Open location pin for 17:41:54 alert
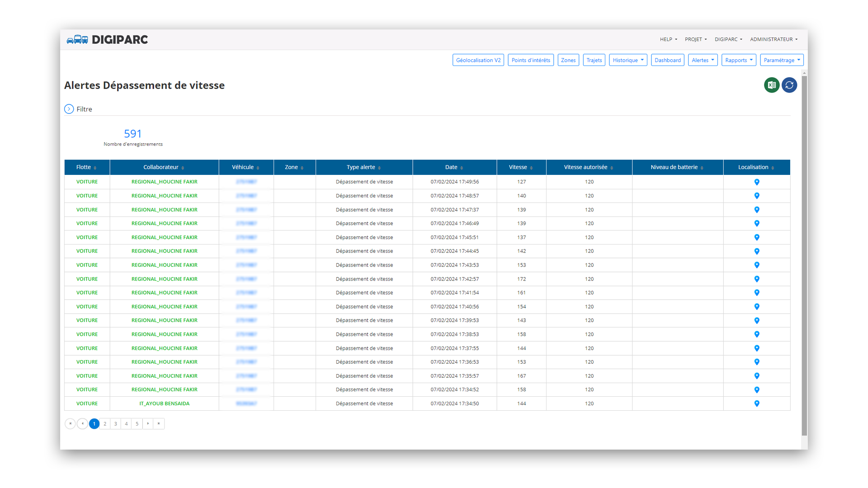The image size is (868, 488). pos(757,293)
